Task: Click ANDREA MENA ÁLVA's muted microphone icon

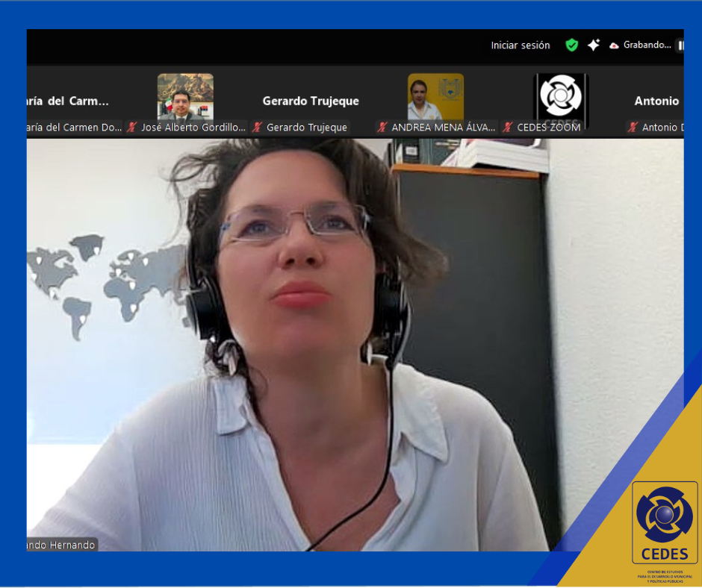Action: click(382, 128)
